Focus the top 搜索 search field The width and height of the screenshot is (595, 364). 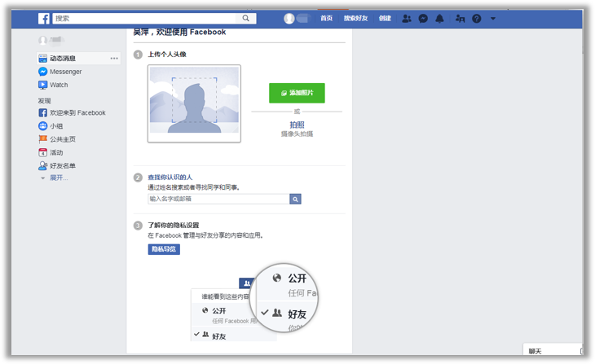tap(146, 18)
